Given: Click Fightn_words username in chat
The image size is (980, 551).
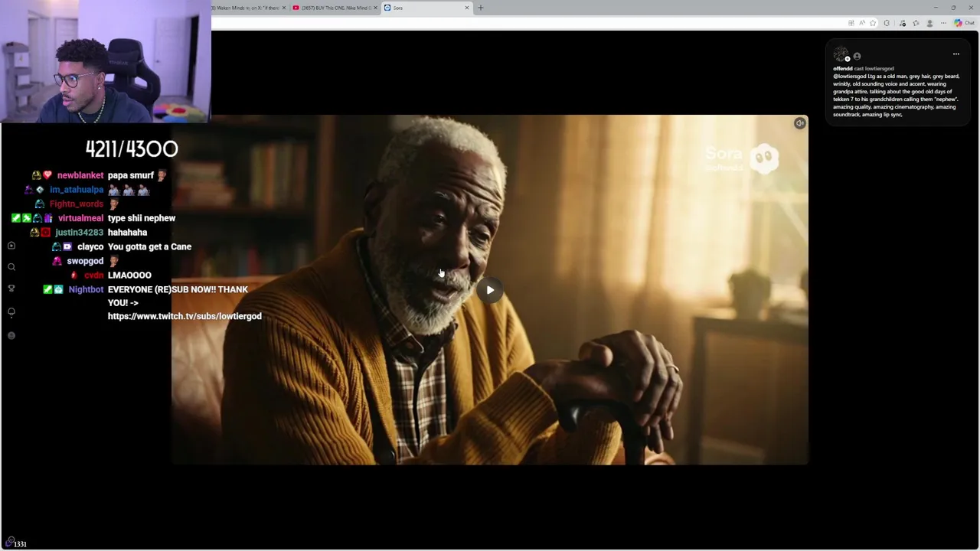Looking at the screenshot, I should coord(77,204).
